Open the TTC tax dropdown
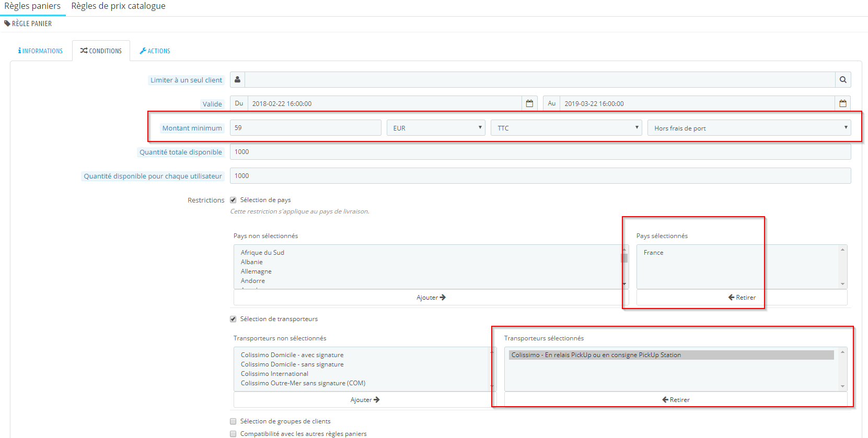Viewport: 868px width, 438px height. click(566, 128)
